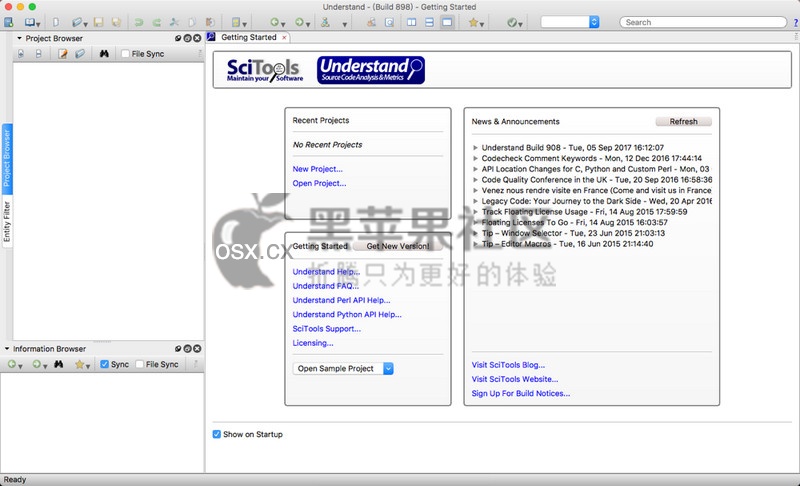Enable File Sync in Project Browser
This screenshot has height=486, width=800.
point(126,54)
